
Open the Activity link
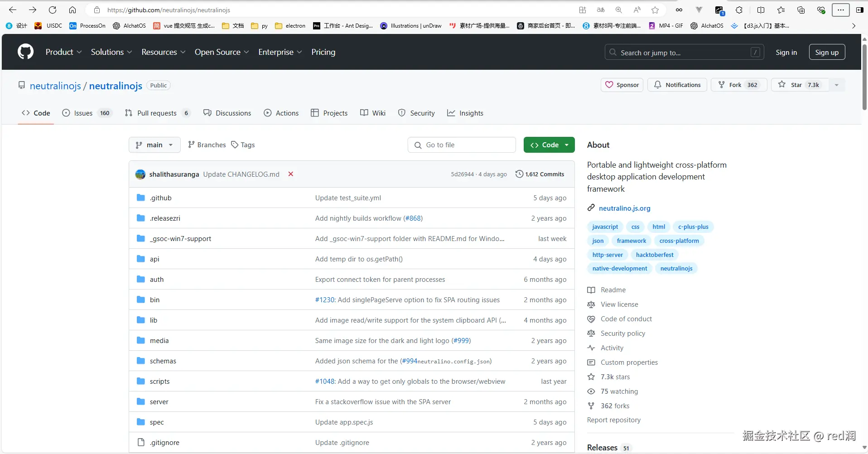pyautogui.click(x=612, y=348)
